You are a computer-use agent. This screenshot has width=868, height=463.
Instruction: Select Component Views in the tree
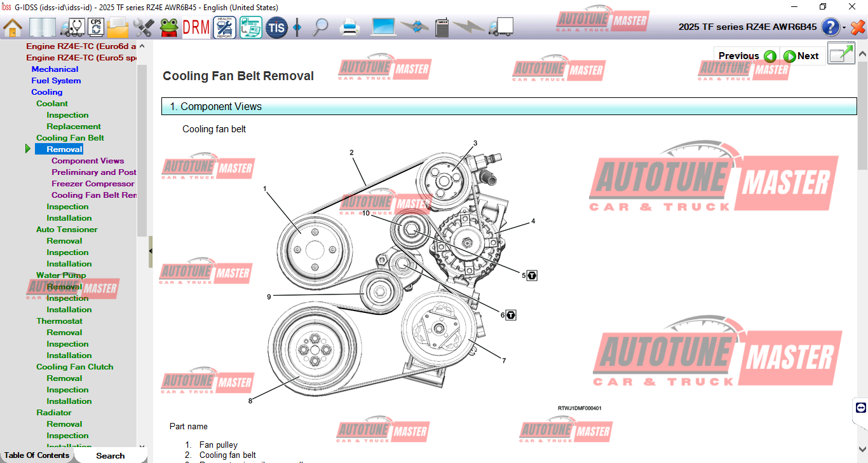[x=88, y=161]
